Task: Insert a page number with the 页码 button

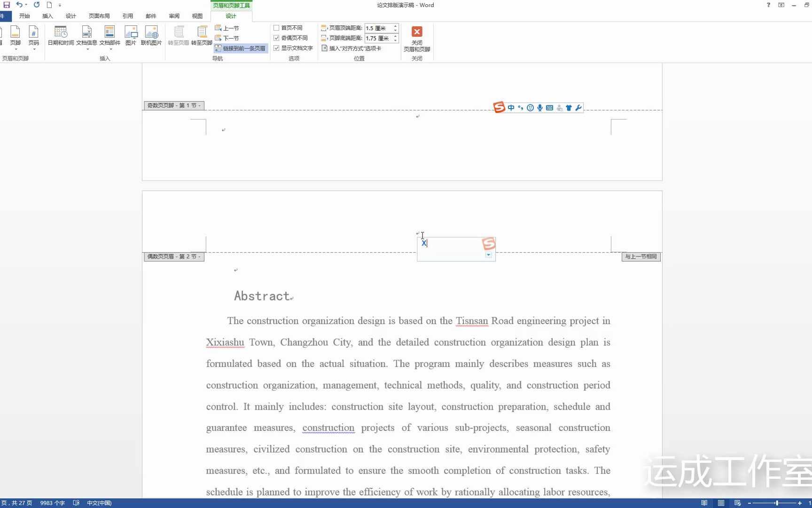Action: [x=33, y=37]
